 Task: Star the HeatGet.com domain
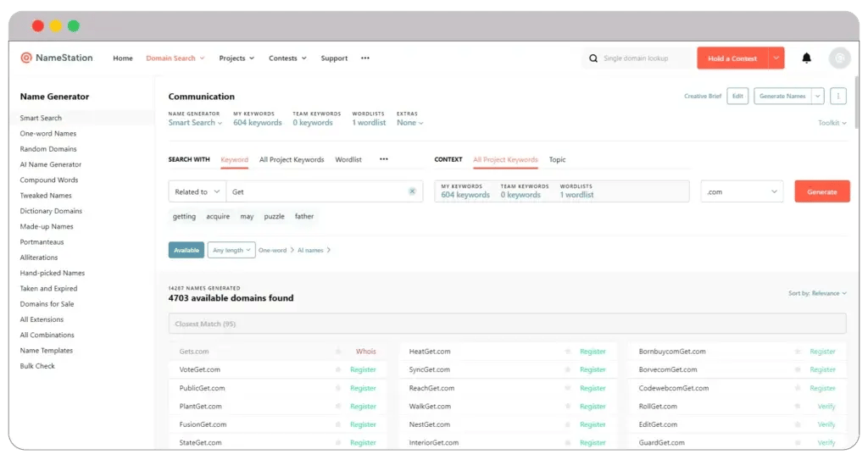[568, 352]
